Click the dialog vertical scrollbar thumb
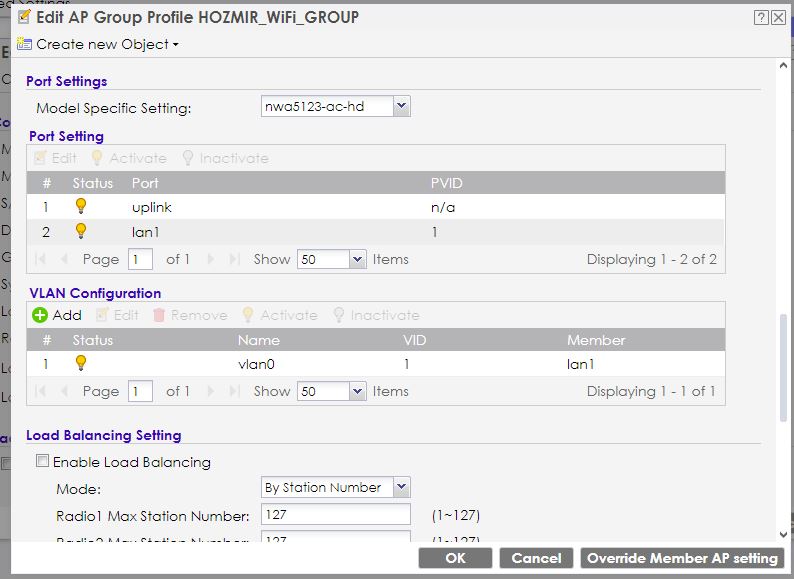Viewport: 794px width, 579px height. (x=783, y=368)
